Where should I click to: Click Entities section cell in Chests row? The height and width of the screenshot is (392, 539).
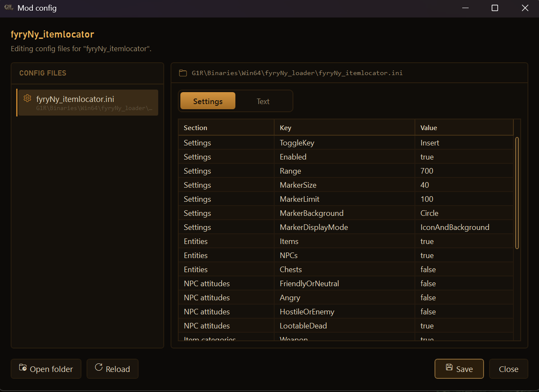coord(226,270)
